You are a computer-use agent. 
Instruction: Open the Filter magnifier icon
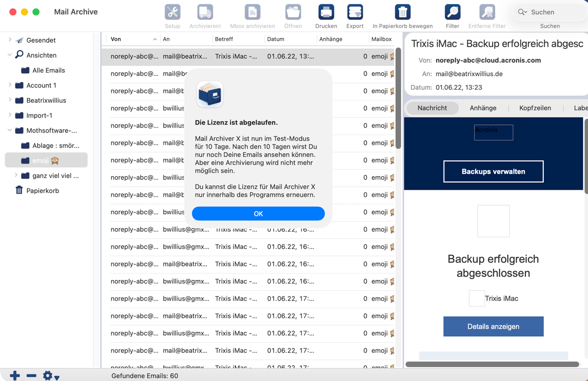452,13
